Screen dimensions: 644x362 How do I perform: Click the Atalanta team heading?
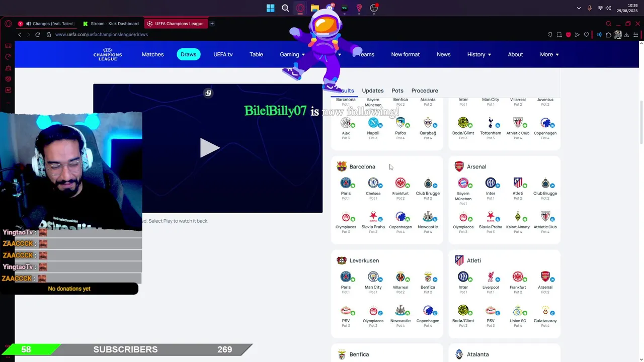tap(477, 354)
